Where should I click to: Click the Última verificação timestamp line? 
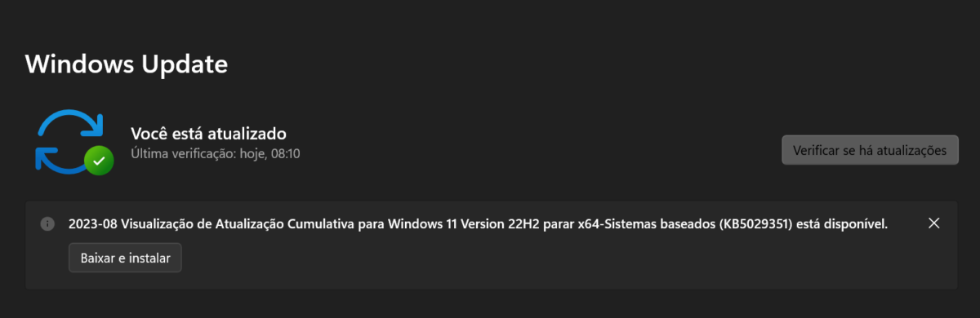point(216,153)
